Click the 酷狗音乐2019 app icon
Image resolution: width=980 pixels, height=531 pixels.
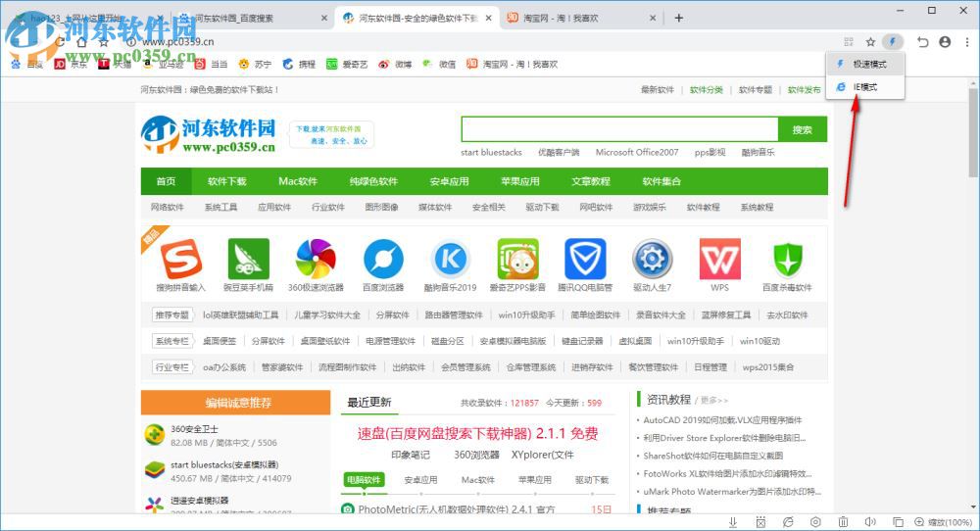point(451,259)
